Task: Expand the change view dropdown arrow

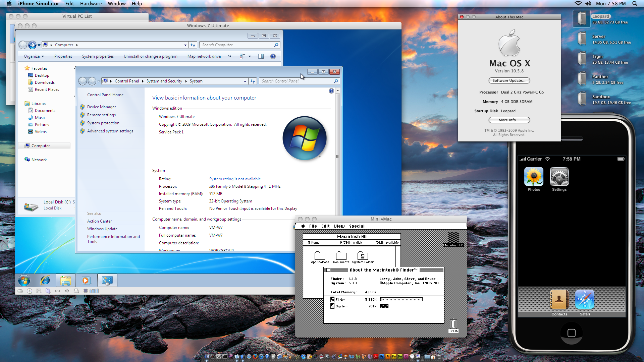Action: 250,56
